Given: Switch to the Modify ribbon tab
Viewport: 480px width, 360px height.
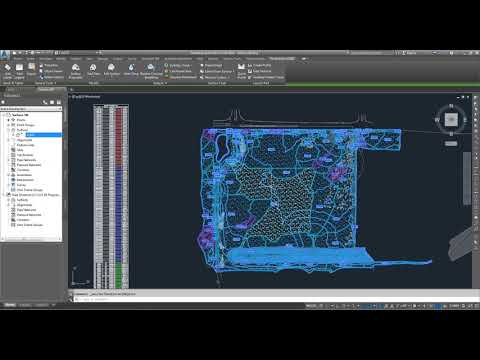Looking at the screenshot, I should click(x=61, y=59).
